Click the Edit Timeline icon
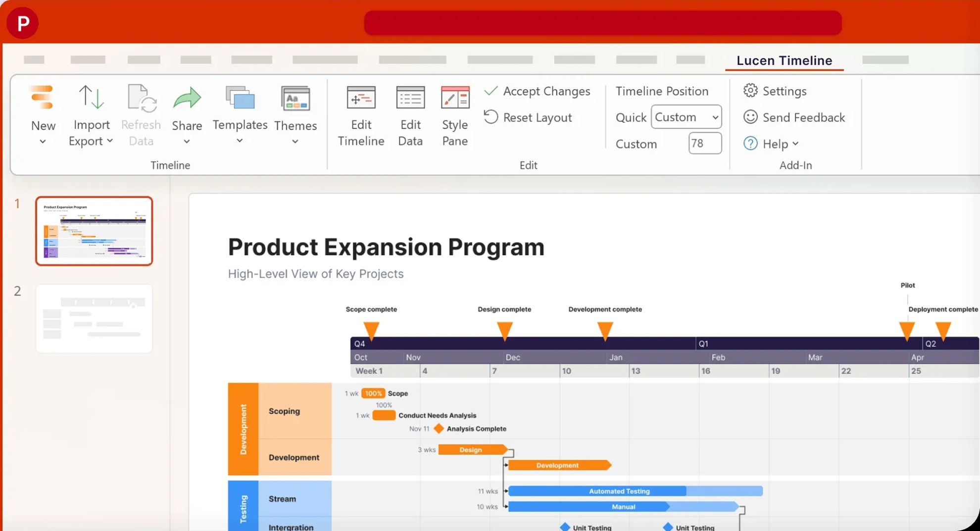The height and width of the screenshot is (531, 980). [x=361, y=97]
